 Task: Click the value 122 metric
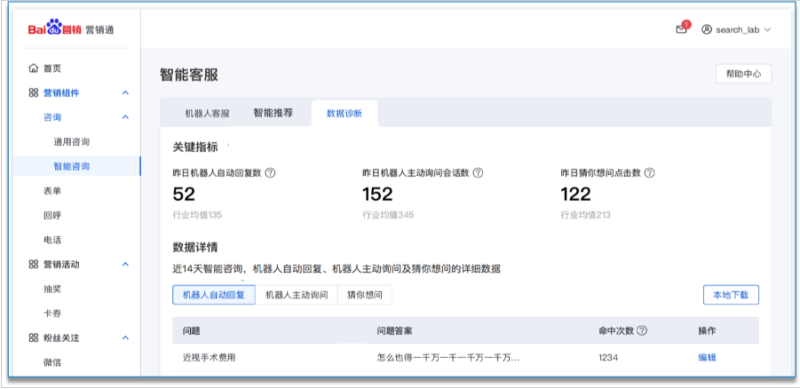coord(576,194)
